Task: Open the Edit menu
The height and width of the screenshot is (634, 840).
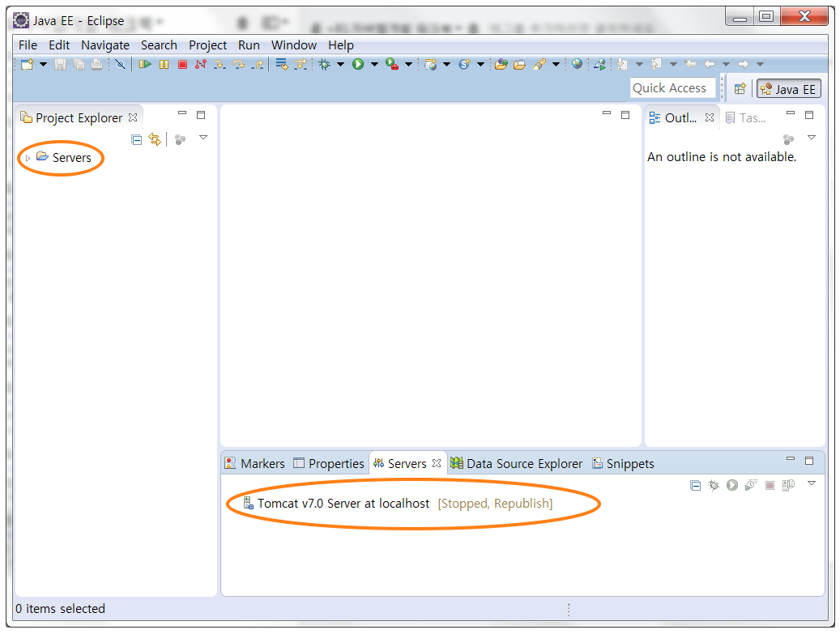Action: point(59,45)
